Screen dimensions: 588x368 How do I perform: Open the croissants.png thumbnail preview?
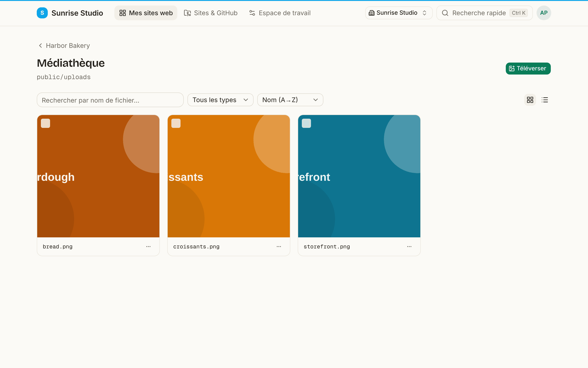tap(229, 176)
